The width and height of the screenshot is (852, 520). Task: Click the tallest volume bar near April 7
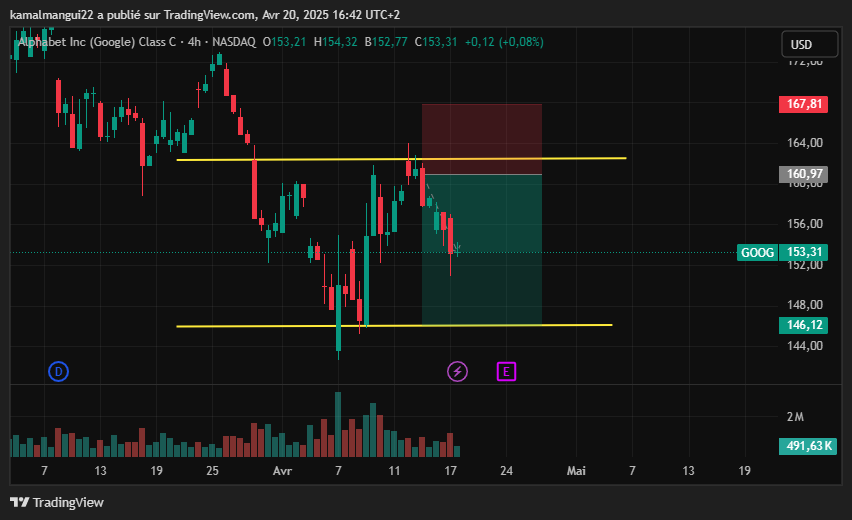click(x=338, y=424)
